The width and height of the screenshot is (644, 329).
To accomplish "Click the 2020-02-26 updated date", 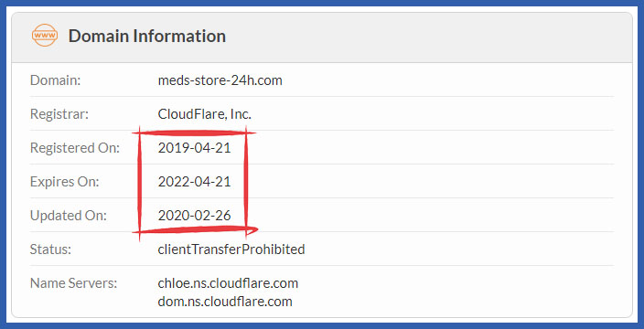I will click(194, 216).
